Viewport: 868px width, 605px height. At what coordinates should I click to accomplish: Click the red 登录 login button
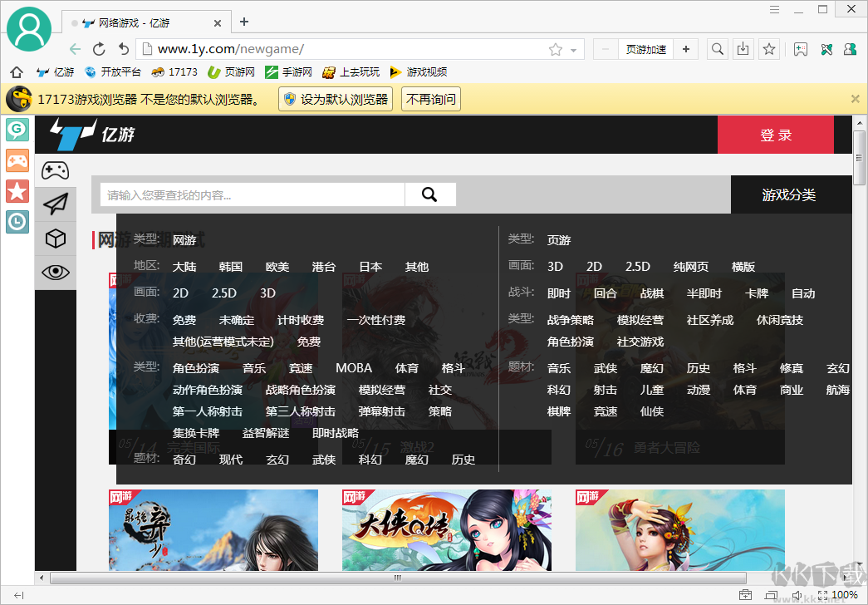(x=775, y=134)
